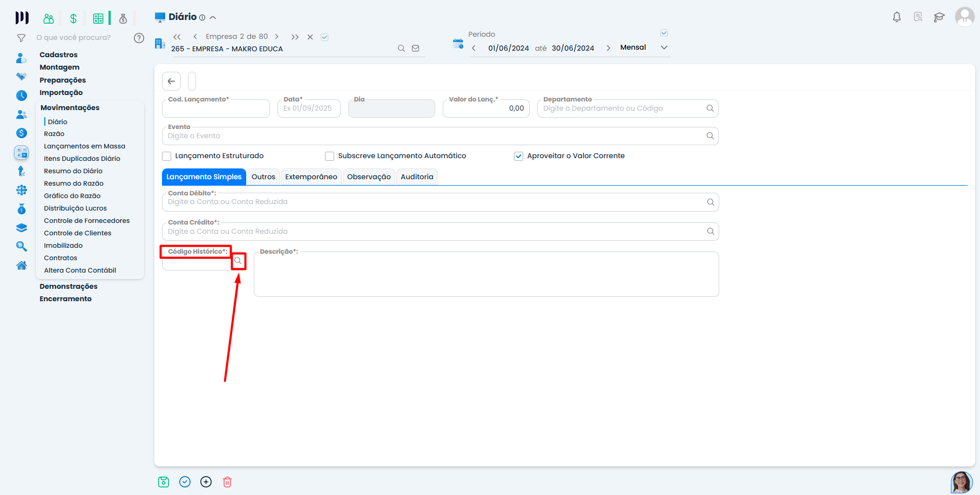Click the Descrição text area
Viewport: 980px width, 495px height.
coord(486,275)
